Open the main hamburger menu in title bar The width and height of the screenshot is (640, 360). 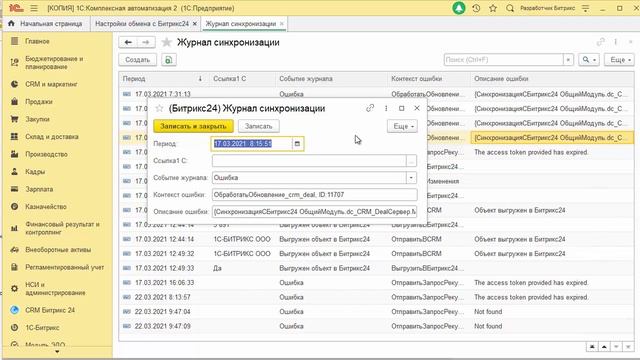click(x=34, y=8)
